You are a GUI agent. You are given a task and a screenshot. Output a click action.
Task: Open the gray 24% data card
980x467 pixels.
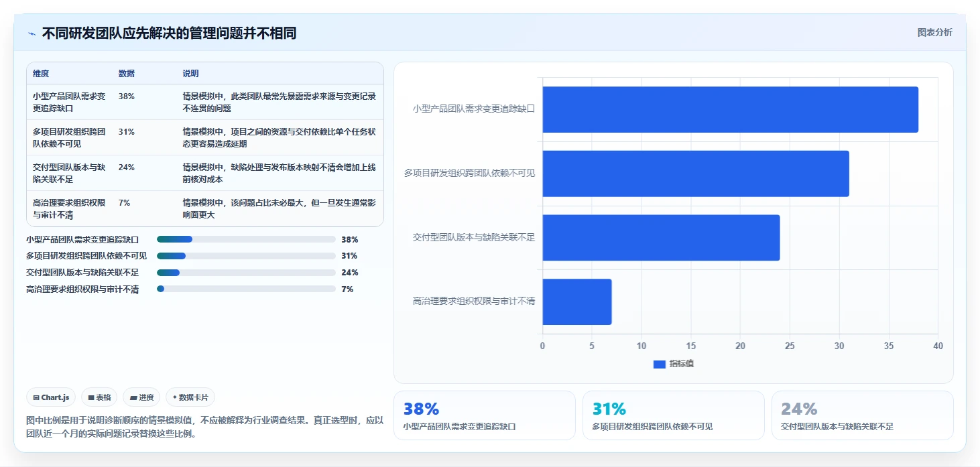[x=863, y=415]
